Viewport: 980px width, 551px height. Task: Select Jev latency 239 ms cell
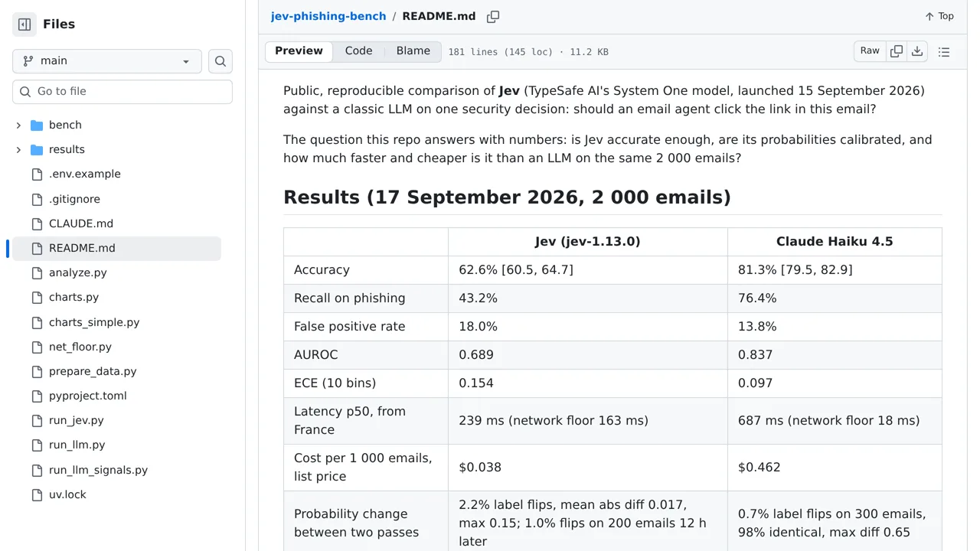(588, 421)
